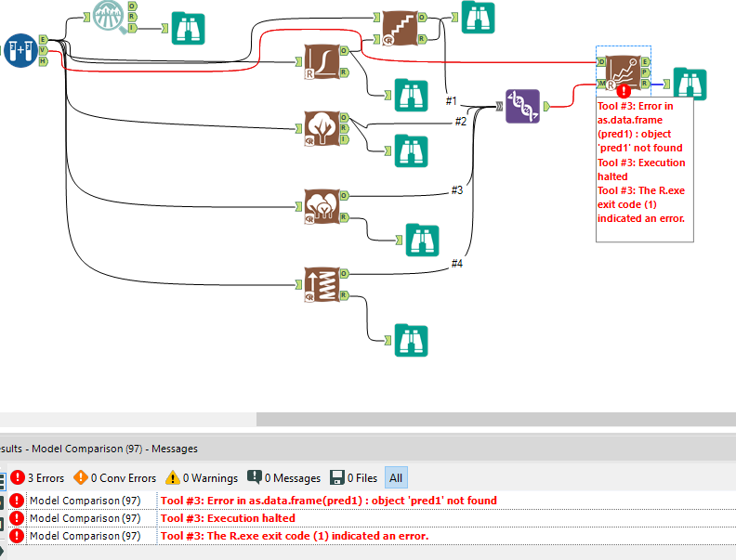Open Browse tool after Forest Model
736x560 pixels.
(423, 240)
